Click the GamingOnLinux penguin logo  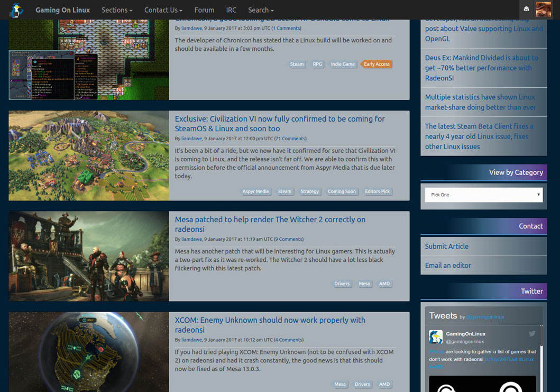pyautogui.click(x=16, y=10)
